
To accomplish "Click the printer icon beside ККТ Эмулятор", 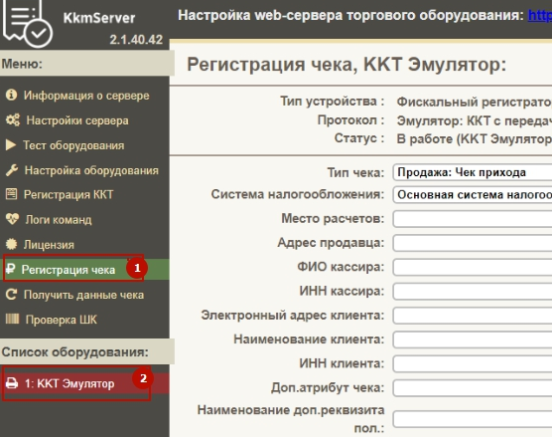I will tap(12, 383).
